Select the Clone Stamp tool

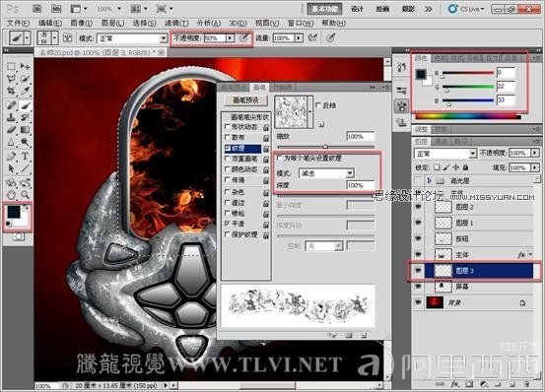[11, 117]
